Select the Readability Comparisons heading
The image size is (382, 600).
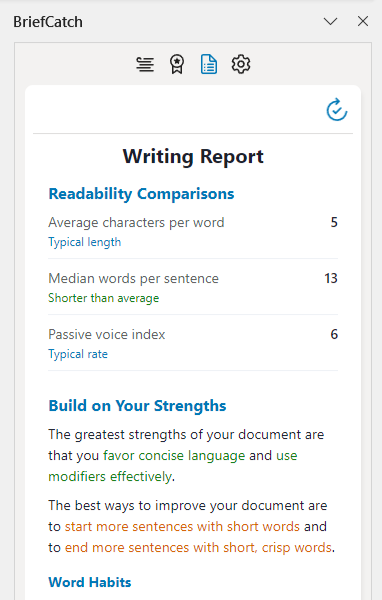click(141, 194)
